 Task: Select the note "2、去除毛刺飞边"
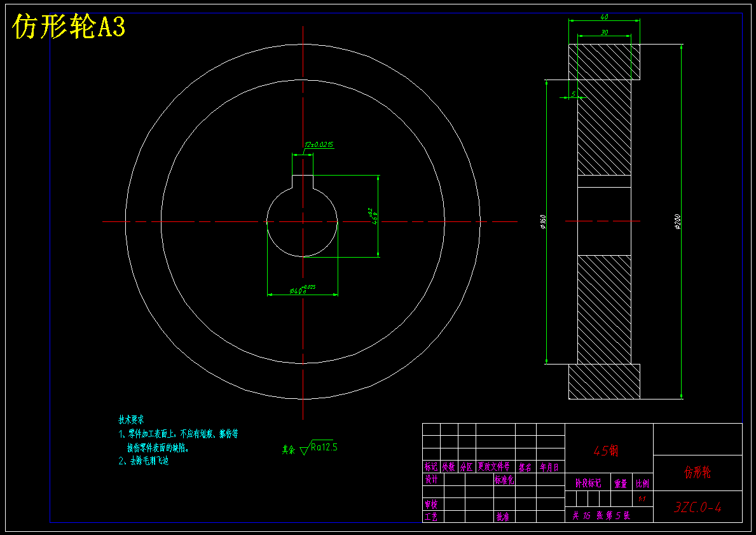pos(144,461)
